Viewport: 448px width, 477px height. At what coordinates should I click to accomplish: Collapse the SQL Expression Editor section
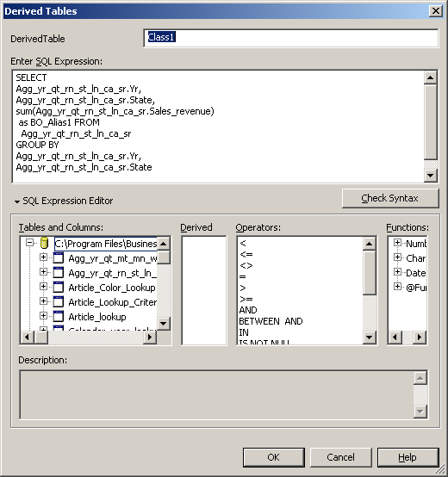point(17,201)
